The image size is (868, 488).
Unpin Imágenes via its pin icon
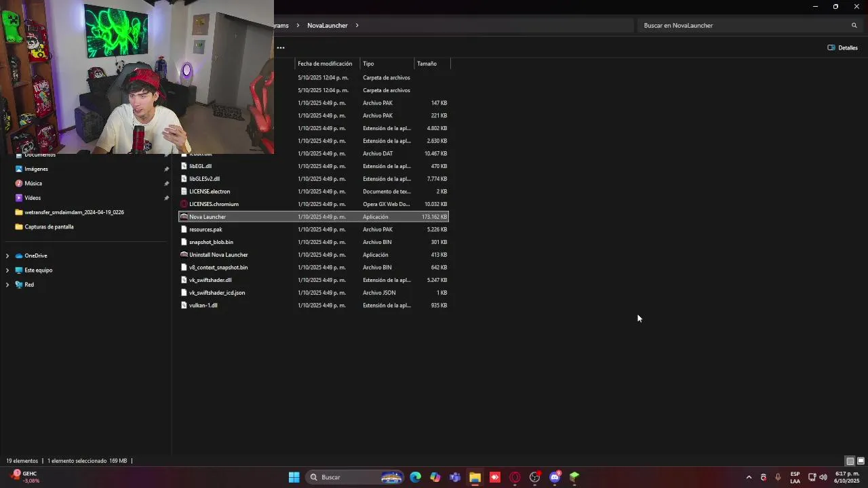point(166,169)
